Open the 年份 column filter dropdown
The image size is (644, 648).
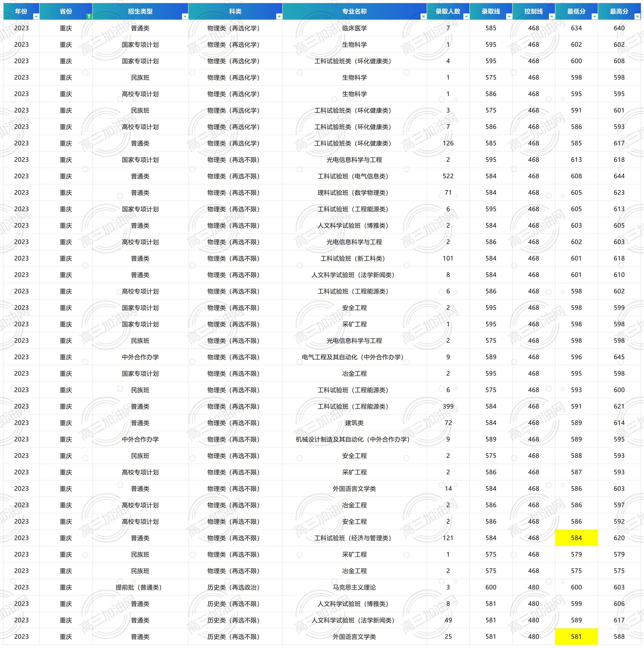pos(36,16)
